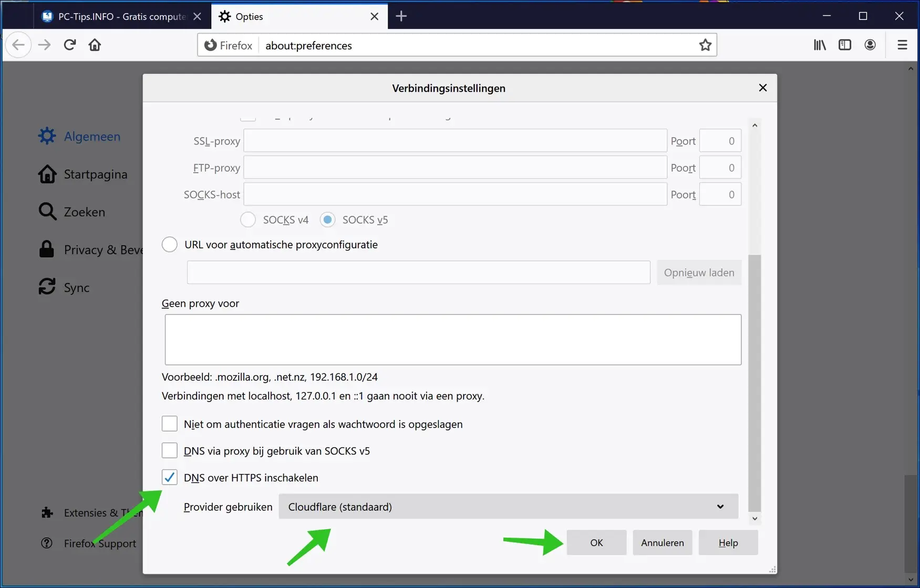Open Extensies puzzle piece icon

[x=47, y=512]
